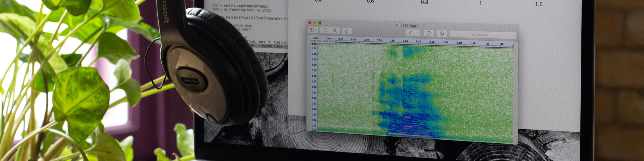Click the 5.0k frequency axis label
644x161 pixels.
pos(314,76)
